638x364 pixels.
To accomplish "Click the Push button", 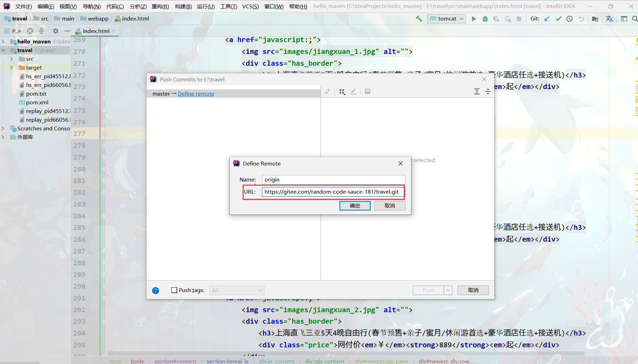I will point(428,290).
